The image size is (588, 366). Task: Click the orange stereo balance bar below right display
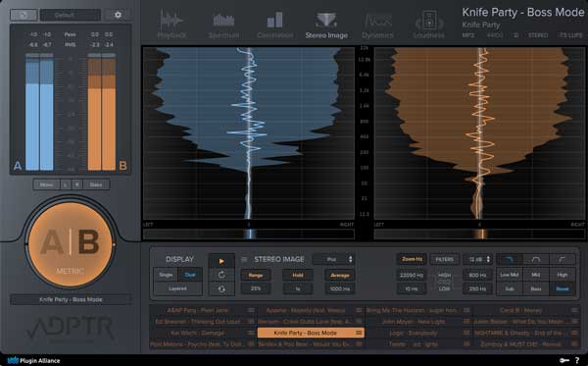coord(479,235)
